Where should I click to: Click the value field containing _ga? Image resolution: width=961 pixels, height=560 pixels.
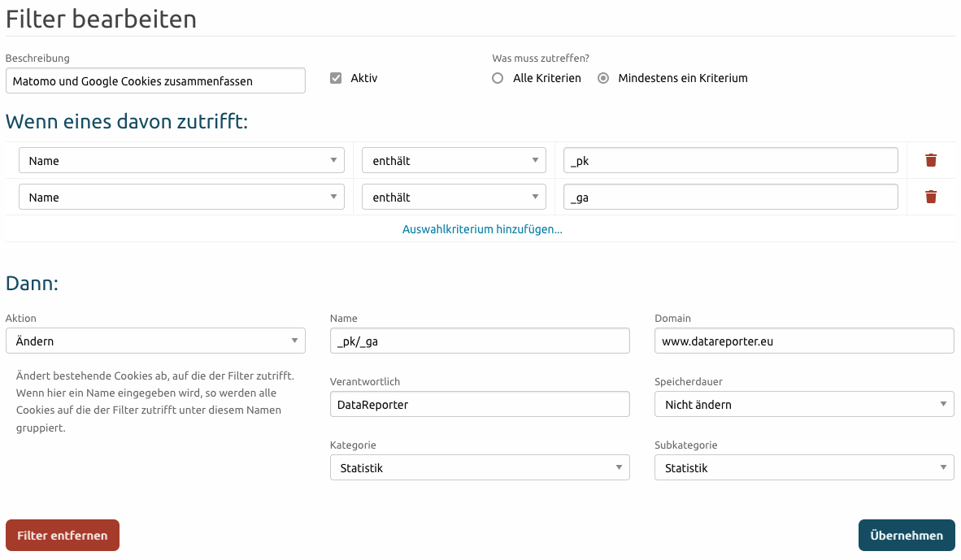[x=731, y=198]
